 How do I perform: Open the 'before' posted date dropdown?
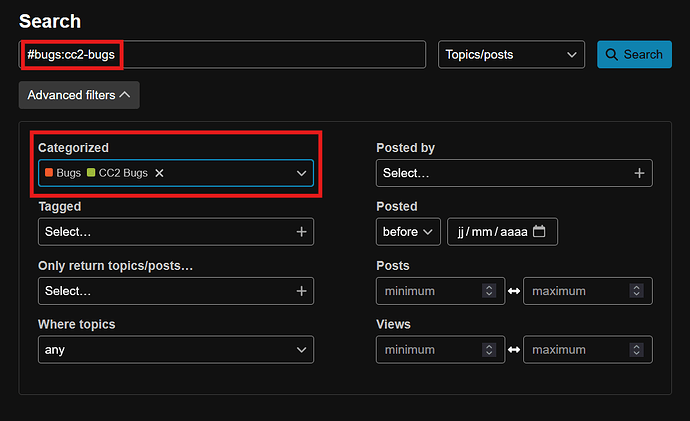(408, 232)
